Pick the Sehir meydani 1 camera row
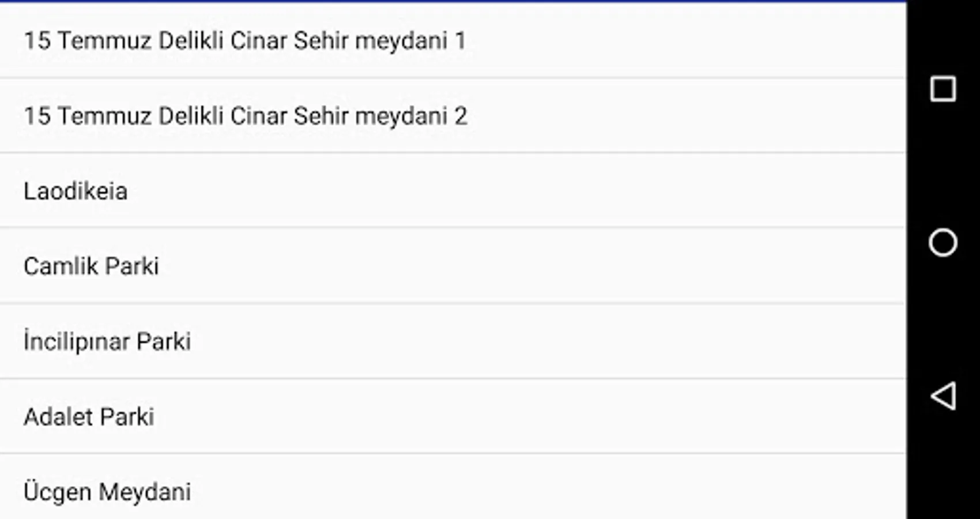The width and height of the screenshot is (980, 519). [x=453, y=40]
